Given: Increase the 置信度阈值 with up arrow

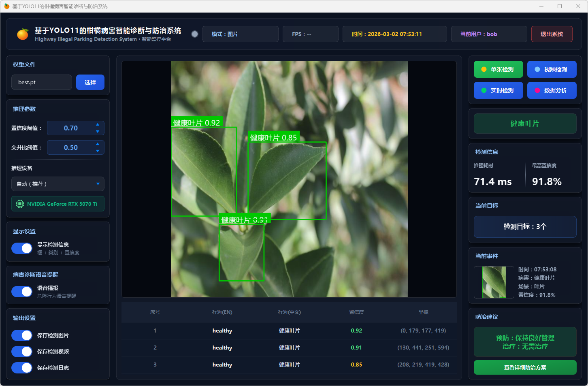Looking at the screenshot, I should pos(98,124).
